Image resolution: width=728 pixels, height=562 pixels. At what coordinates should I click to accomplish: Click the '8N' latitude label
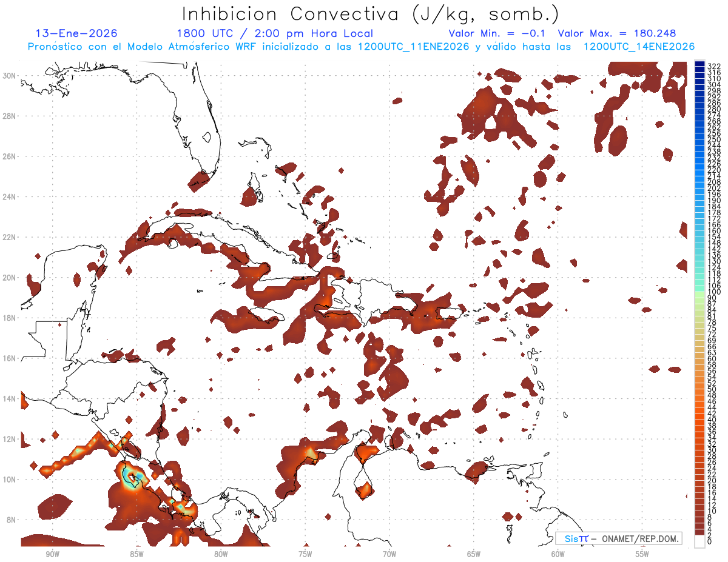click(x=12, y=520)
